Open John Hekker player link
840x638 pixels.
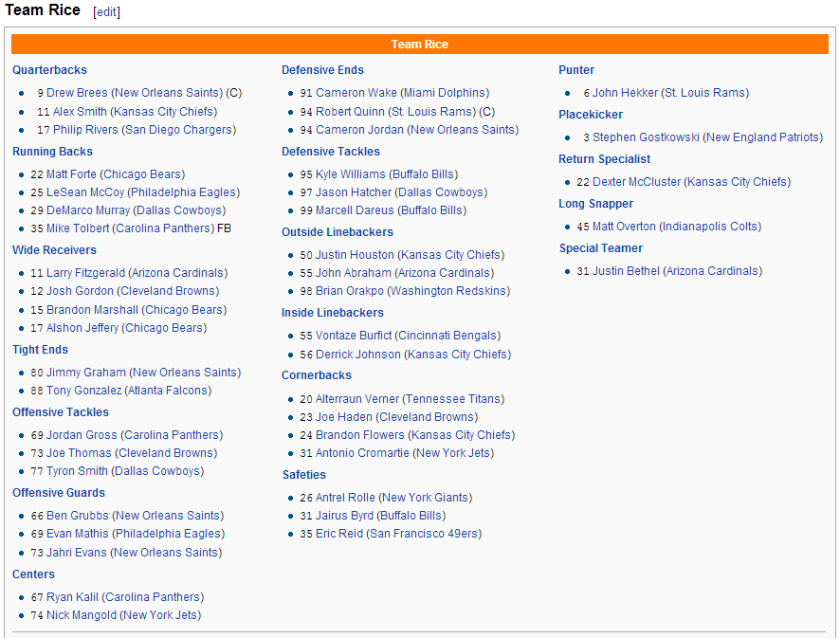coord(625,93)
